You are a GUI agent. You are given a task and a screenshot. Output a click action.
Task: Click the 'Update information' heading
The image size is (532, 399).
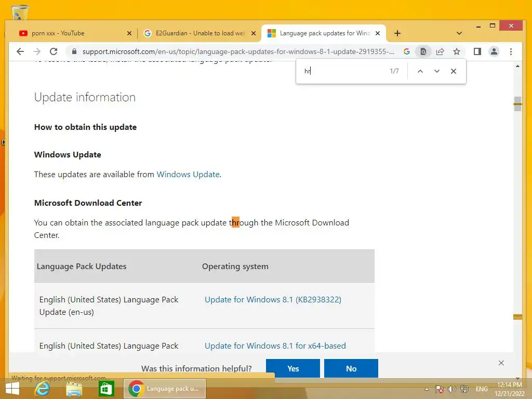pyautogui.click(x=85, y=97)
